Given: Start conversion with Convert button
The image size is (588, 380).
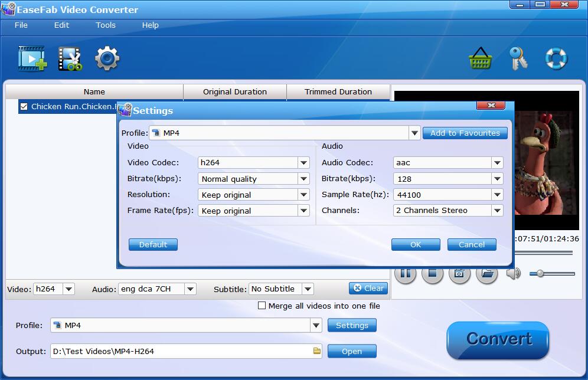Looking at the screenshot, I should click(x=498, y=339).
